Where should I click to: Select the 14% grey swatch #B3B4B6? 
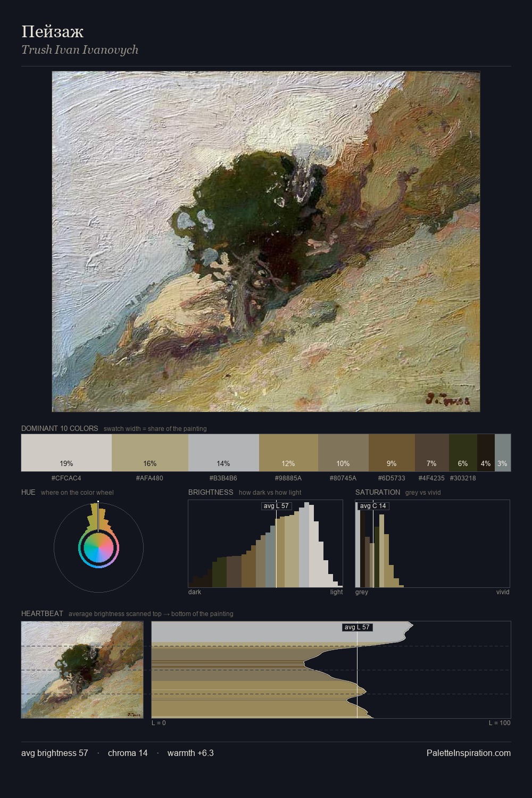(223, 453)
